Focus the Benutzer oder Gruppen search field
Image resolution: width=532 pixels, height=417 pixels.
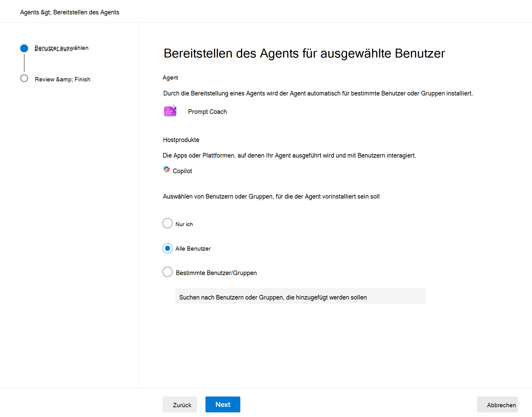click(301, 296)
